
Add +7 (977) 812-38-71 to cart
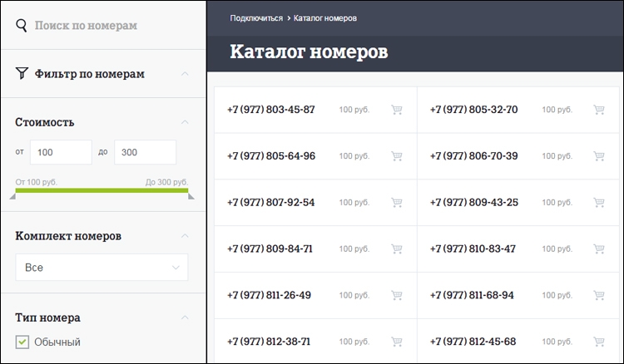(x=397, y=342)
